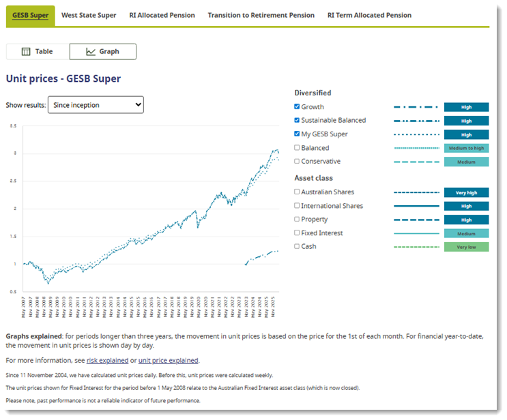Click the International Shares solid line sample
Viewport: 507px width, 420px height.
click(416, 206)
